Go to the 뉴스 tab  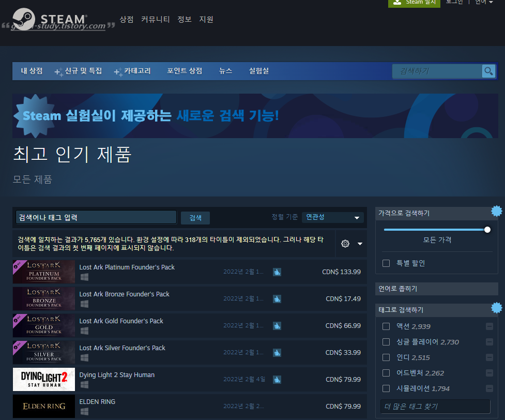(x=225, y=71)
